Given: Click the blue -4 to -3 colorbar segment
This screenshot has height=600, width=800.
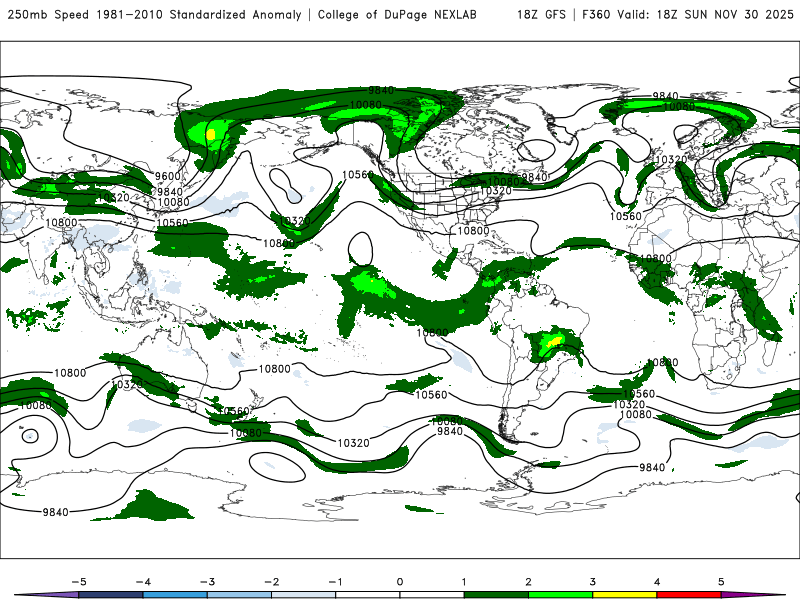Looking at the screenshot, I should (176, 595).
